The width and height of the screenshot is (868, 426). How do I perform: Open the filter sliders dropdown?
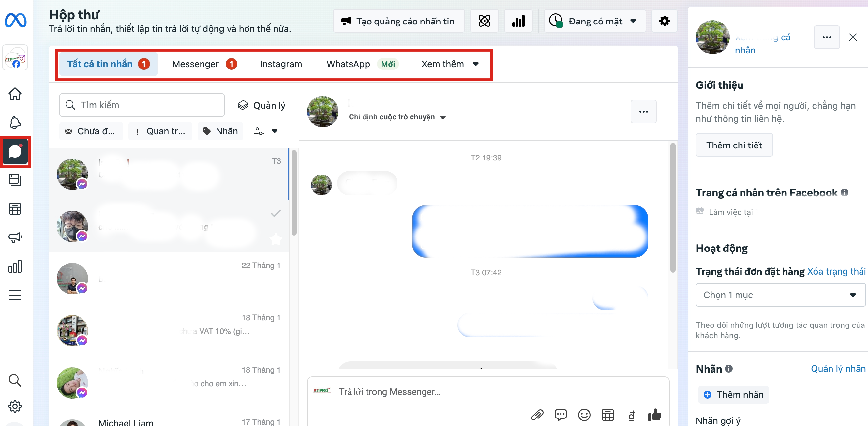tap(265, 131)
